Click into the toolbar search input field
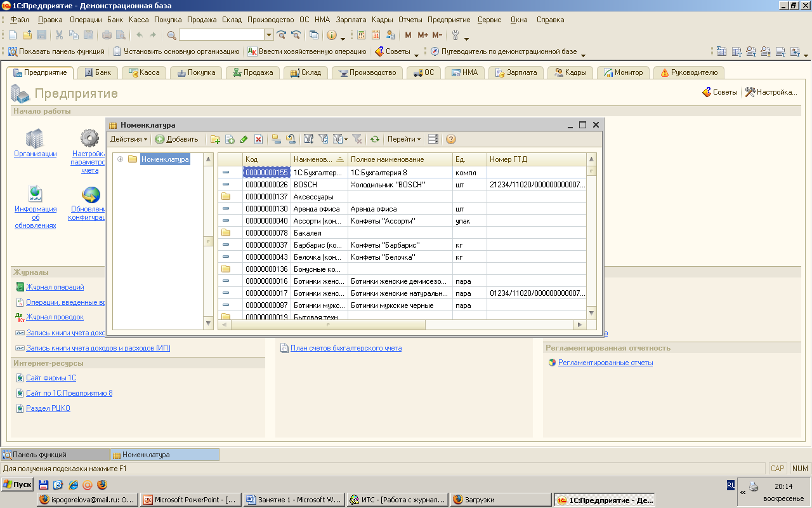 [x=221, y=35]
